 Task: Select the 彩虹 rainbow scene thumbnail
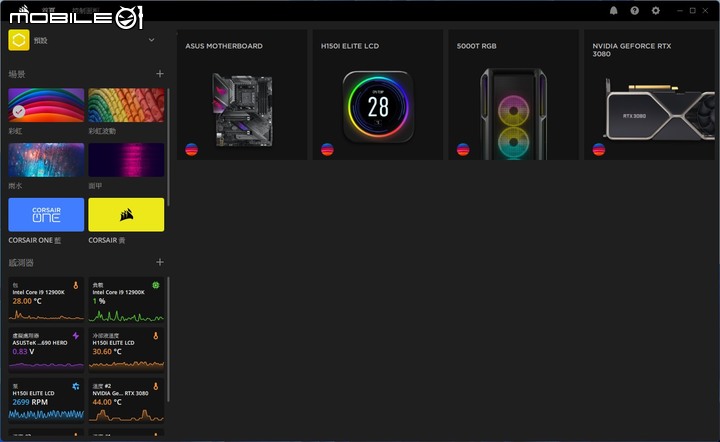coord(46,105)
